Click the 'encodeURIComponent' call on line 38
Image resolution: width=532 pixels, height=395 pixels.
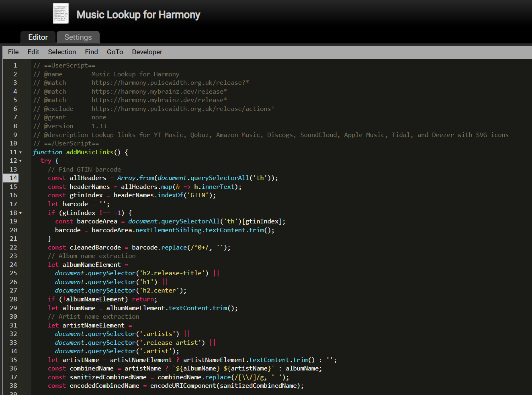pyautogui.click(x=183, y=386)
